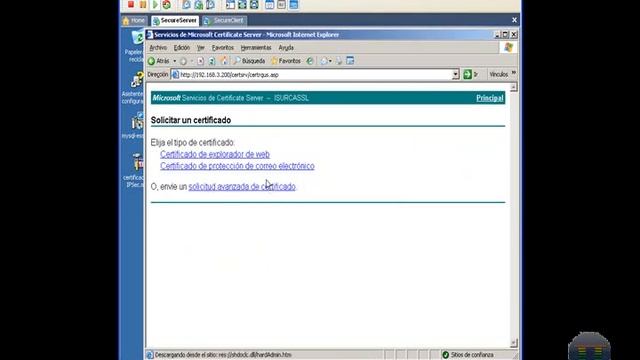640x360 pixels.
Task: Open the Búsqueda search panel
Action: (x=249, y=61)
